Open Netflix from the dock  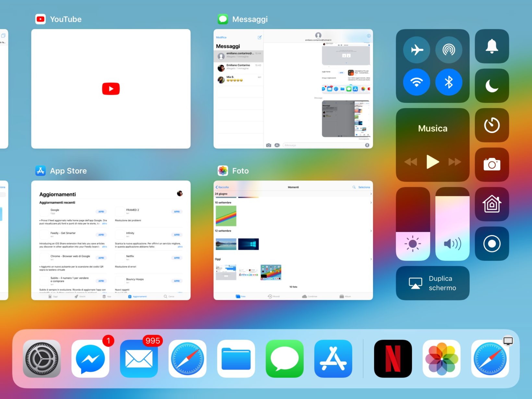click(x=393, y=358)
